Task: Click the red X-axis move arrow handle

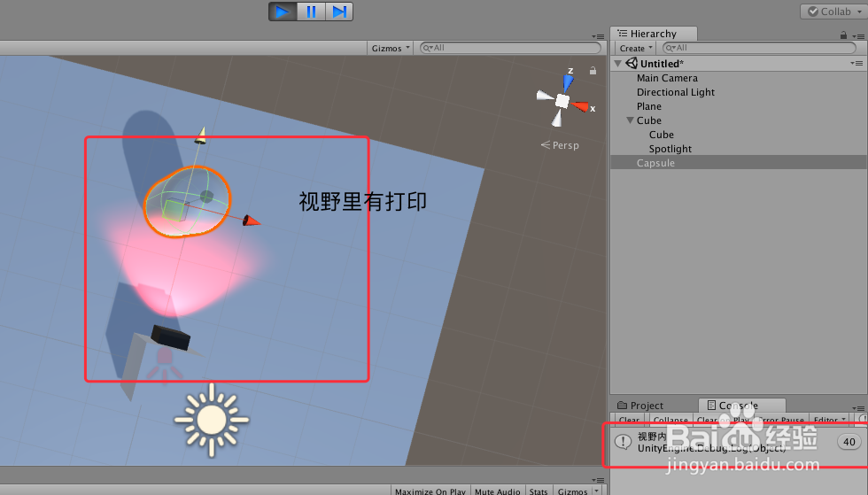Action: [252, 221]
